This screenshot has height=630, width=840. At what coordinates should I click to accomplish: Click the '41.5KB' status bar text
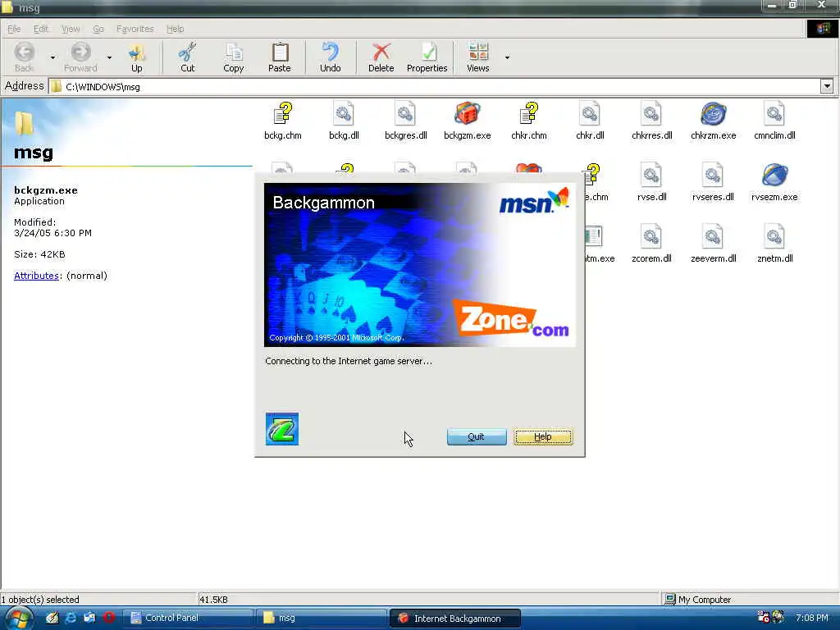coord(213,600)
